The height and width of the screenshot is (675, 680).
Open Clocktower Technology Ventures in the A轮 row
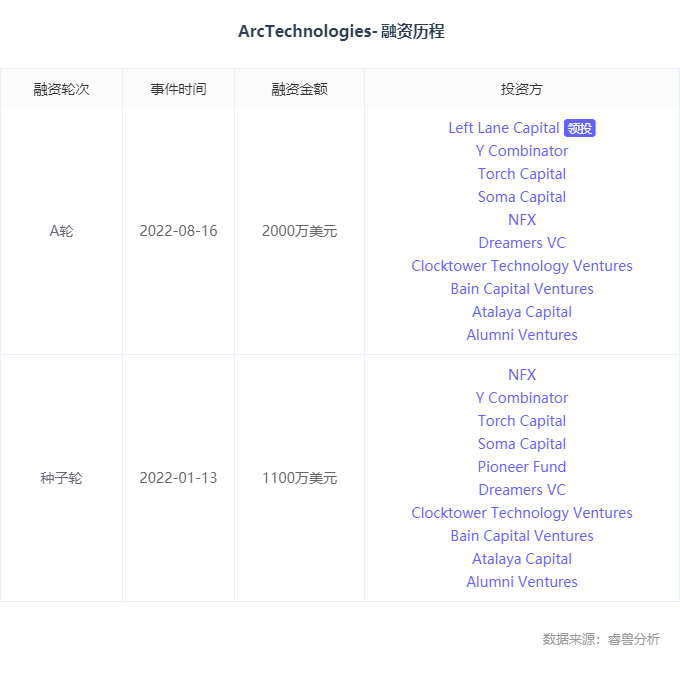pyautogui.click(x=522, y=266)
